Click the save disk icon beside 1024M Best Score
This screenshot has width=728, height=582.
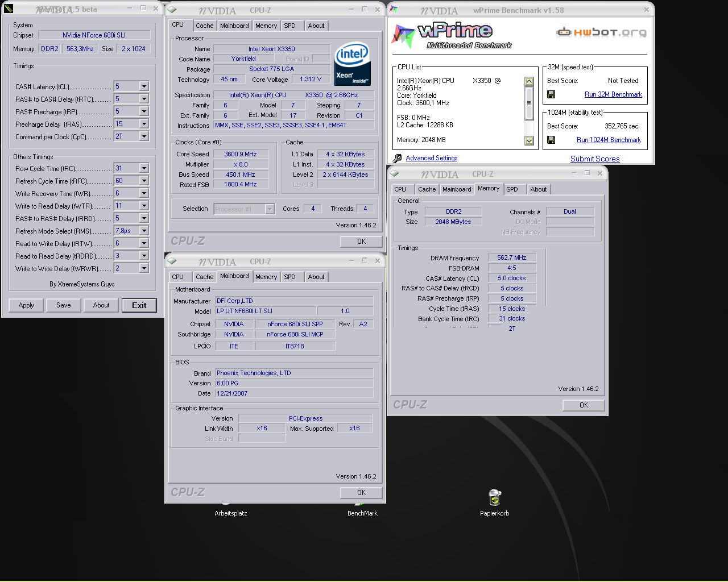coord(551,140)
